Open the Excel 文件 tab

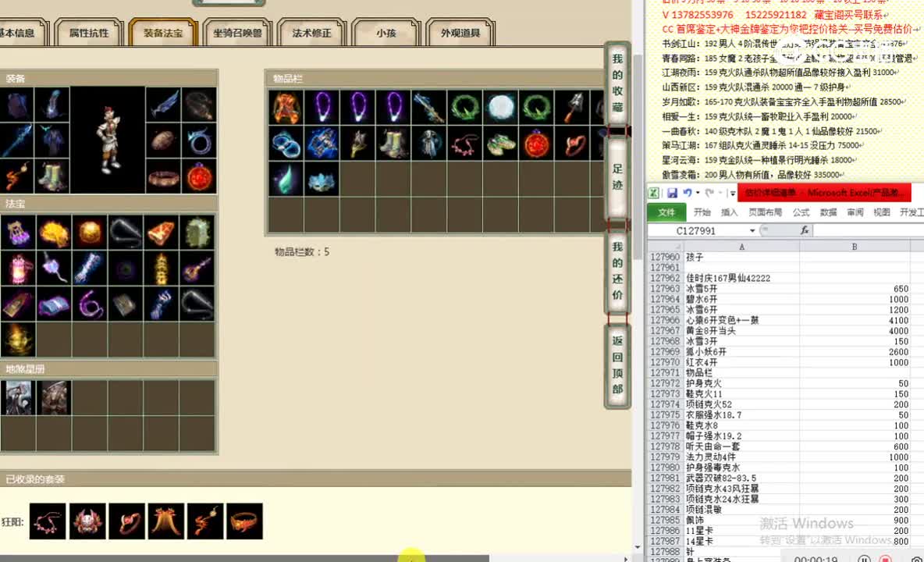click(666, 212)
